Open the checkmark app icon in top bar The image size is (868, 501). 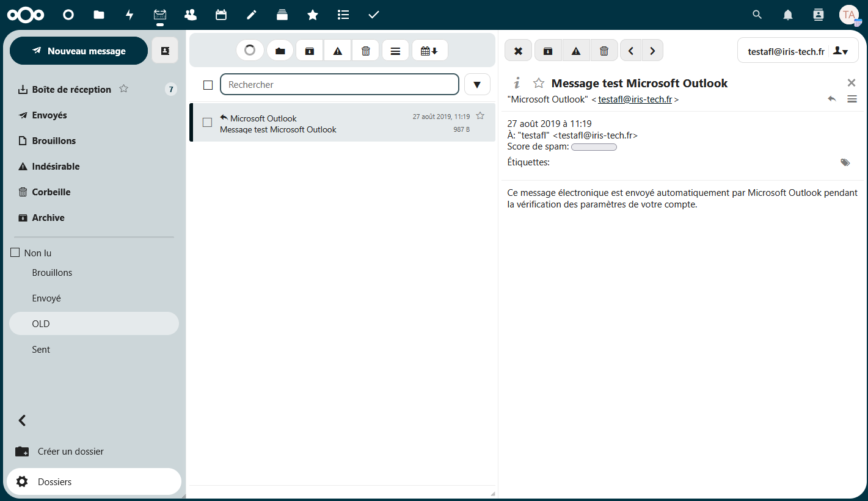[x=374, y=15]
